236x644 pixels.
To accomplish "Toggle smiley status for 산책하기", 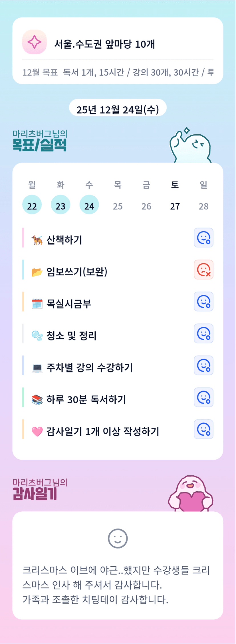I will [203, 238].
